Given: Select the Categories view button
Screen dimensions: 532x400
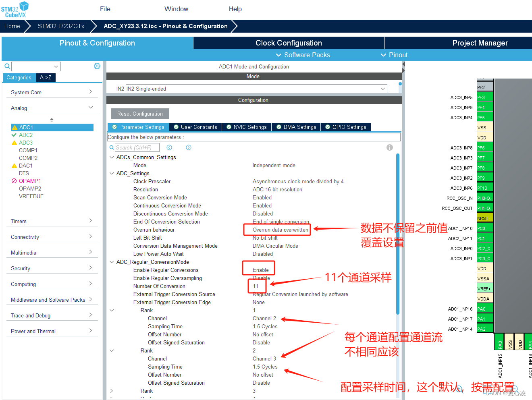Looking at the screenshot, I should pos(19,77).
